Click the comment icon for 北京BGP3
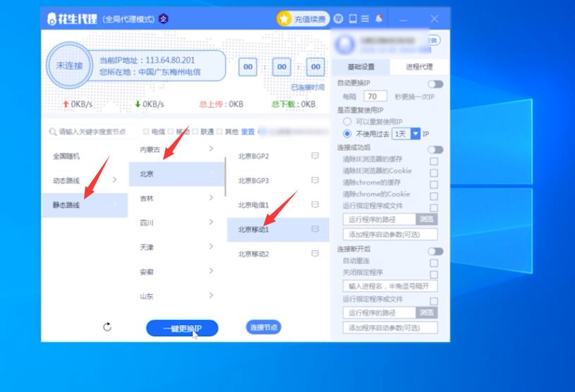Viewport: 575px width, 392px height. point(315,180)
